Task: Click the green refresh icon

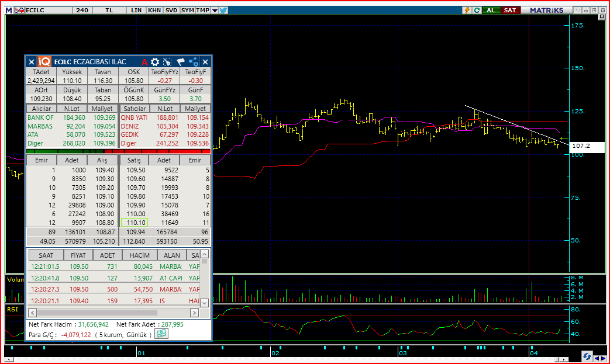Action: click(477, 10)
